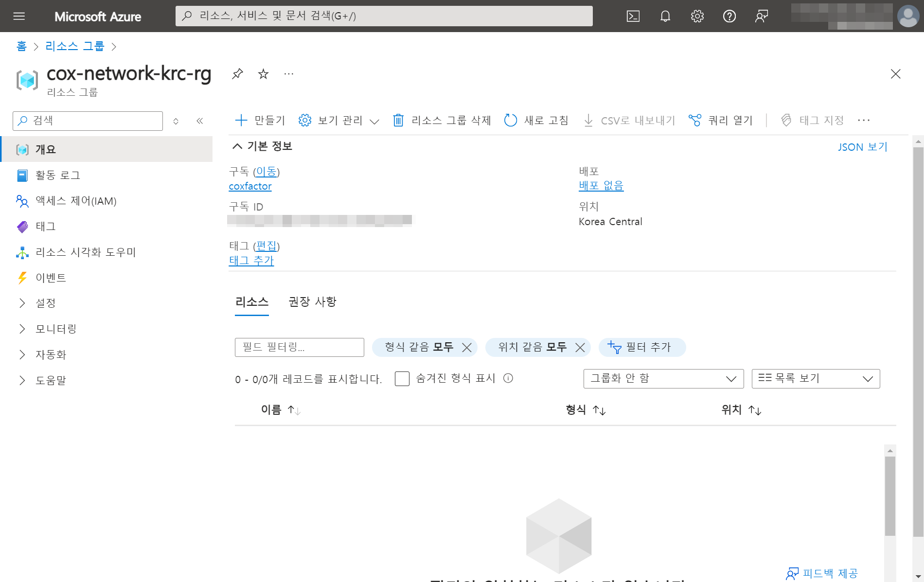Focus the left menu 검색 box
This screenshot has height=582, width=924.
coord(88,121)
